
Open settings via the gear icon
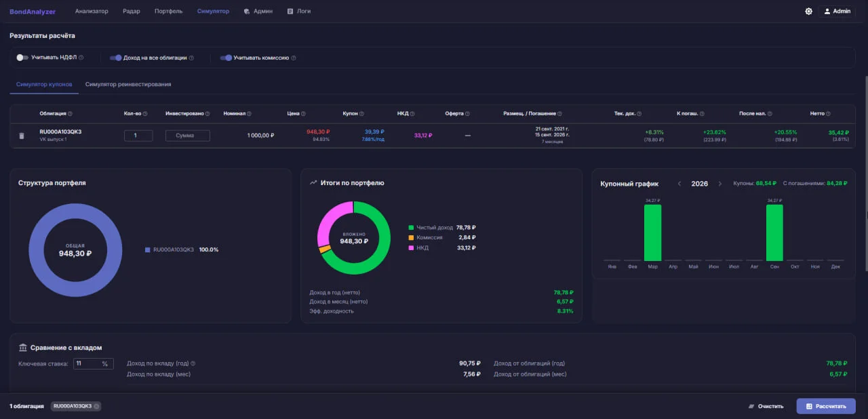(x=808, y=11)
